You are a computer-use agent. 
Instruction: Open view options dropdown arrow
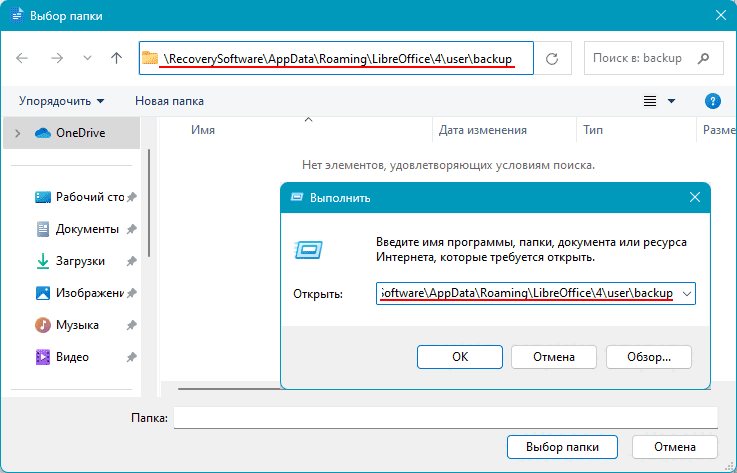[672, 101]
